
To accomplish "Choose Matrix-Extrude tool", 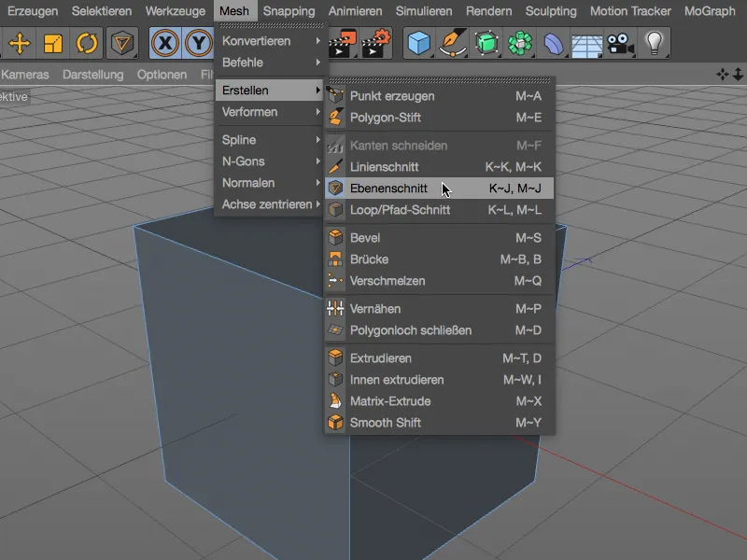I will point(439,401).
